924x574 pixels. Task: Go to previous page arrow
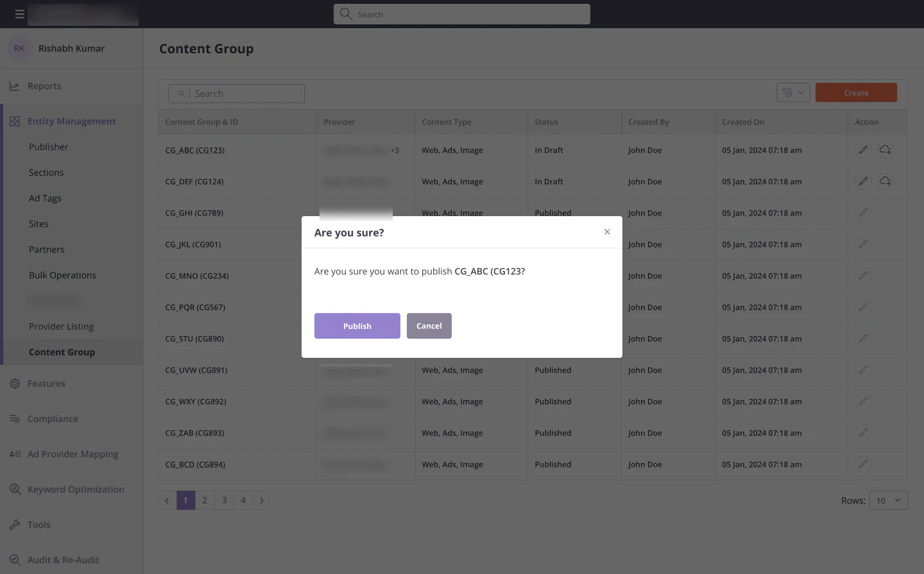(x=167, y=500)
